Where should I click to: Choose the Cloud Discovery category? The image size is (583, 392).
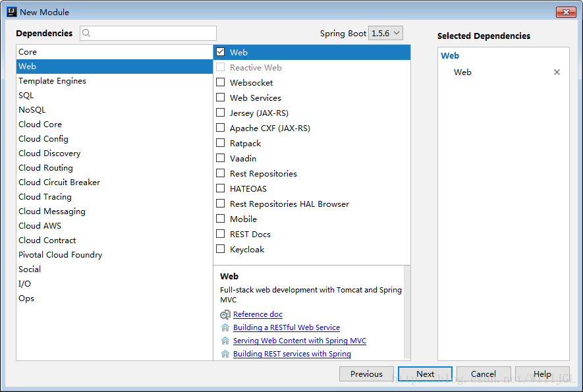[x=49, y=154]
